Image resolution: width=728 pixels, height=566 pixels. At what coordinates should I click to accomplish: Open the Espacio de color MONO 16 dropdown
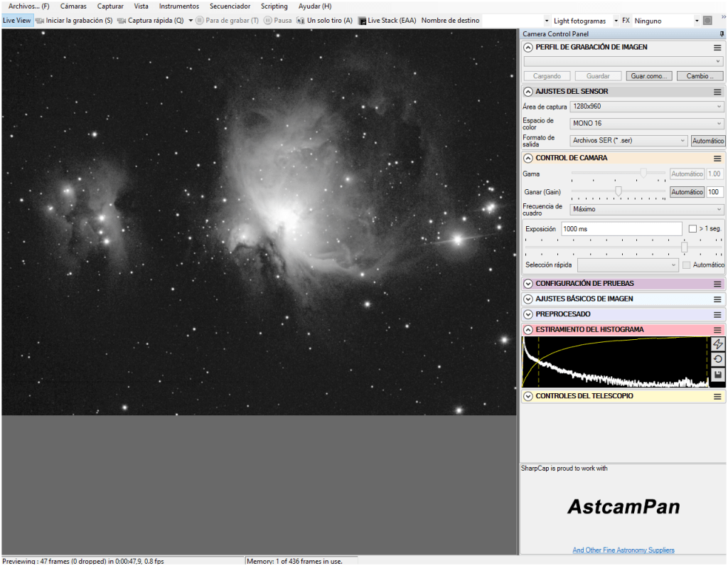(646, 124)
